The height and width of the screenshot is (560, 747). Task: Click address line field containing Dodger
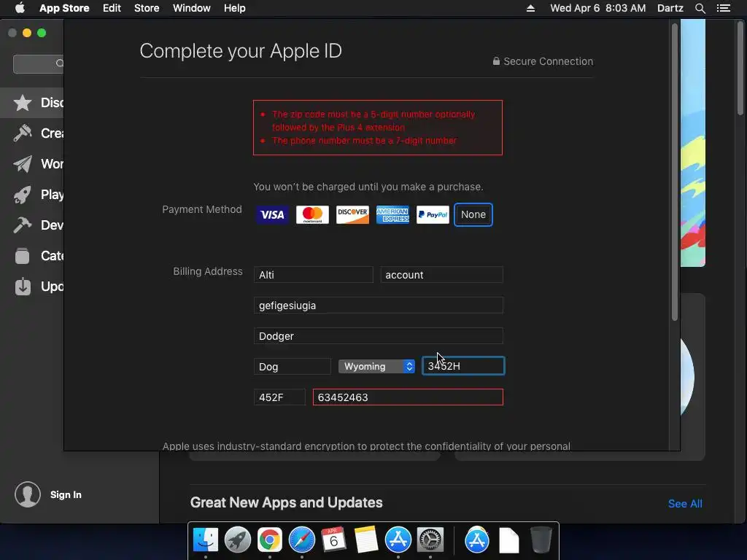tap(379, 335)
